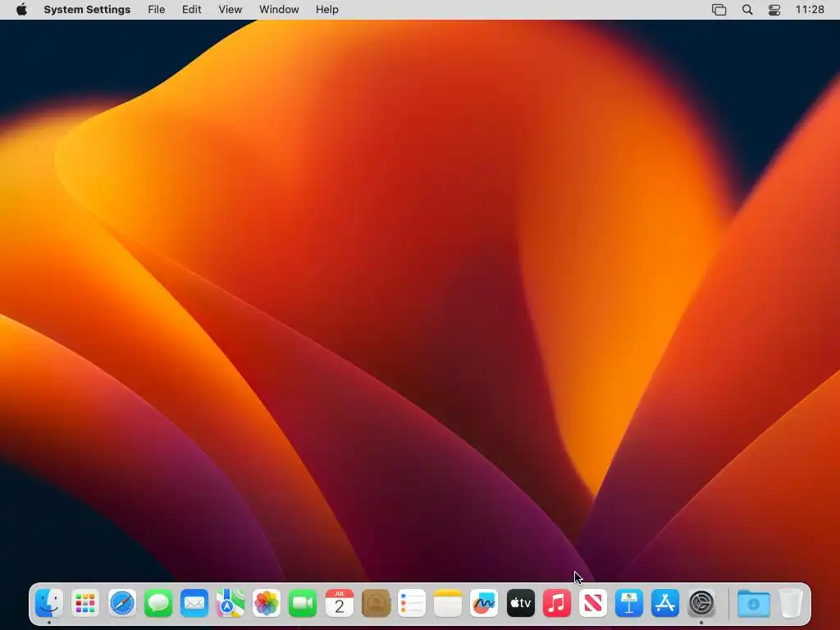The height and width of the screenshot is (630, 840).
Task: Open the Reminders app icon
Action: (x=412, y=603)
